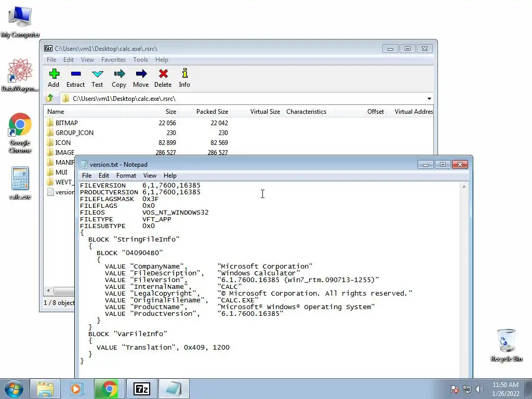Viewport: 532px width, 399px height.
Task: Switch to 7-Zip in the taskbar
Action: tap(141, 389)
